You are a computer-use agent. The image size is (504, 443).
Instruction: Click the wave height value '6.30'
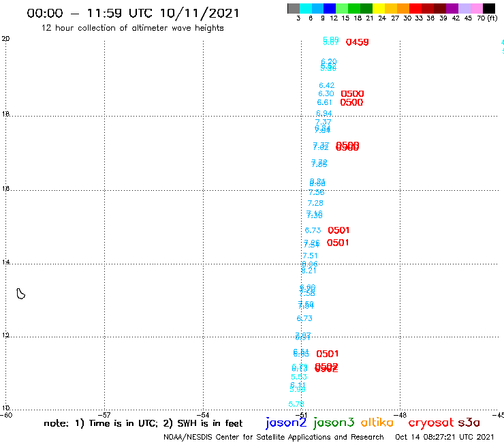pyautogui.click(x=326, y=93)
